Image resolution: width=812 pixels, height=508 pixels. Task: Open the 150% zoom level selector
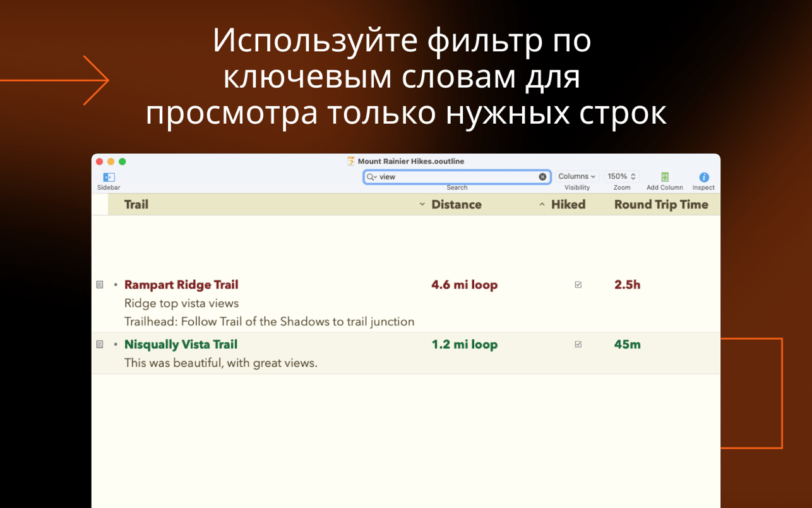click(621, 177)
